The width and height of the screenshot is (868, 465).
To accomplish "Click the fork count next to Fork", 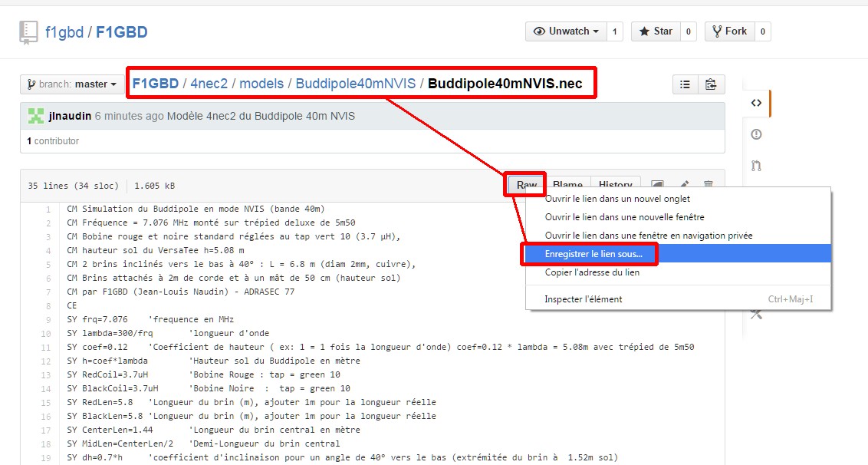I will click(x=762, y=31).
